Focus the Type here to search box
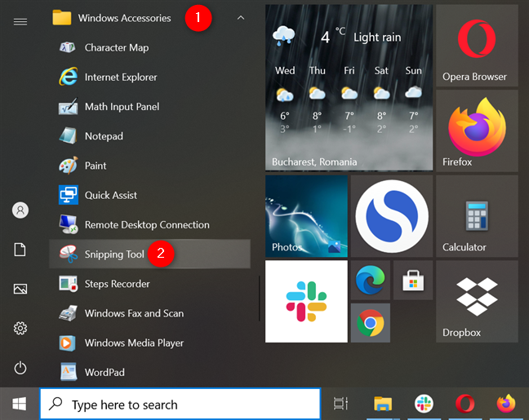This screenshot has height=420, width=529. pyautogui.click(x=180, y=405)
